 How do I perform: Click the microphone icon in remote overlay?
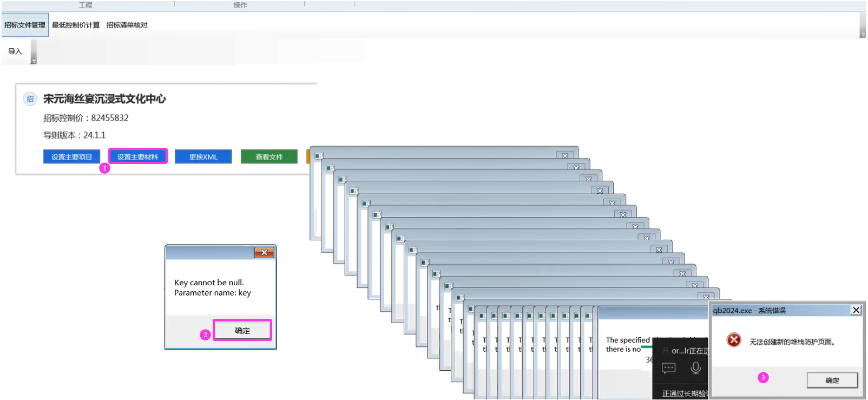point(695,368)
